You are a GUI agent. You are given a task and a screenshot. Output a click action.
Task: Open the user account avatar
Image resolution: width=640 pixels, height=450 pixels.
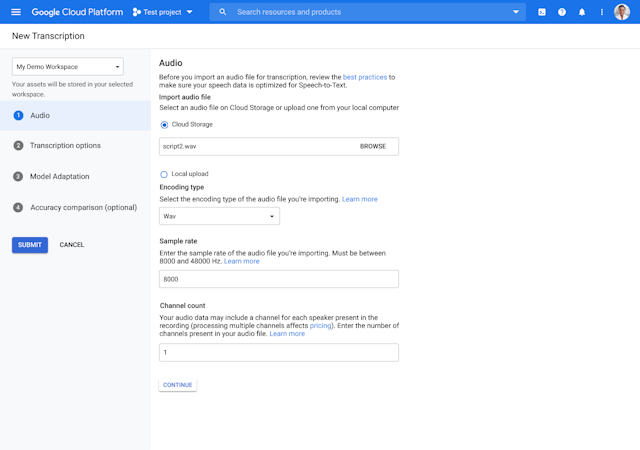[x=622, y=12]
